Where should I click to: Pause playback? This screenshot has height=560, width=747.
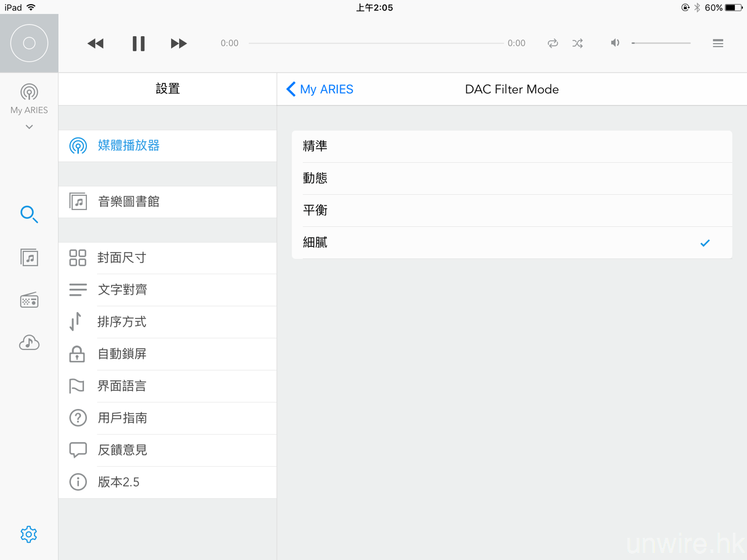click(138, 44)
